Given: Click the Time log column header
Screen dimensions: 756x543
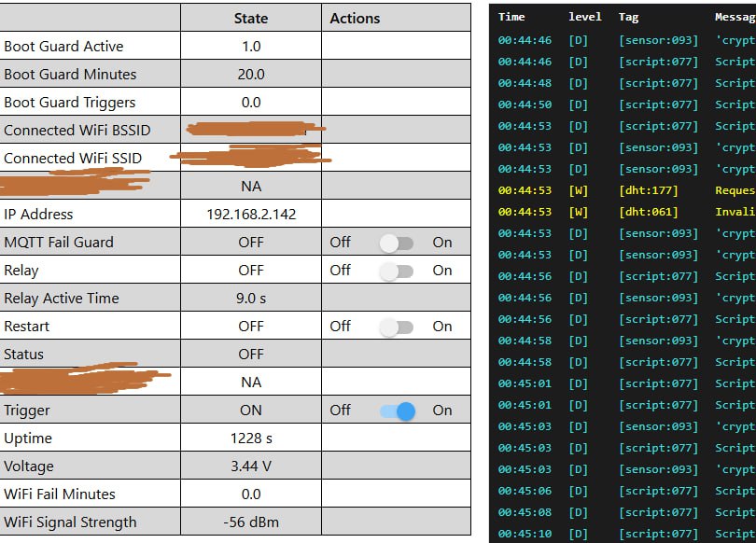Looking at the screenshot, I should click(511, 17).
